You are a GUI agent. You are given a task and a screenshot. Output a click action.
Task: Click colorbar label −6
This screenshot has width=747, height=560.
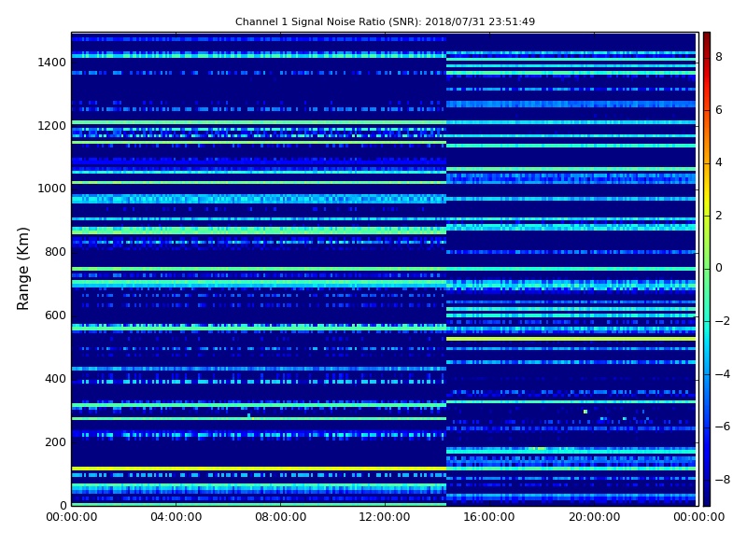pos(723,427)
